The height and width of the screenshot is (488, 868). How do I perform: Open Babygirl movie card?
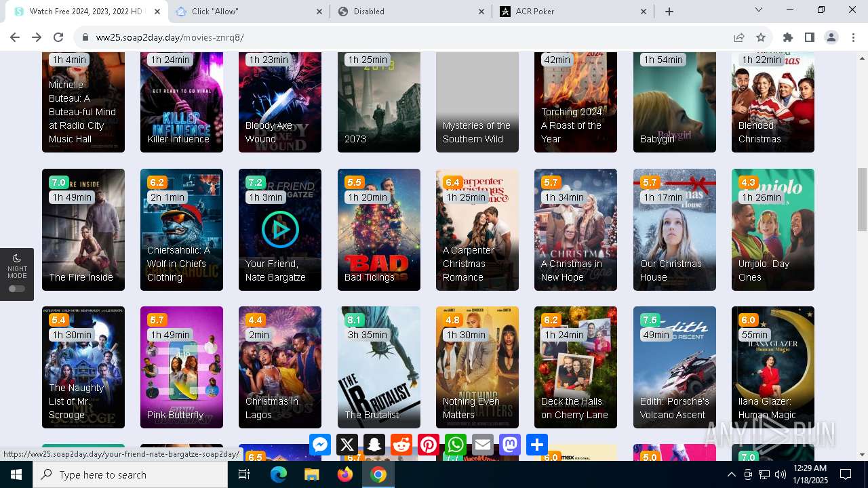(675, 102)
